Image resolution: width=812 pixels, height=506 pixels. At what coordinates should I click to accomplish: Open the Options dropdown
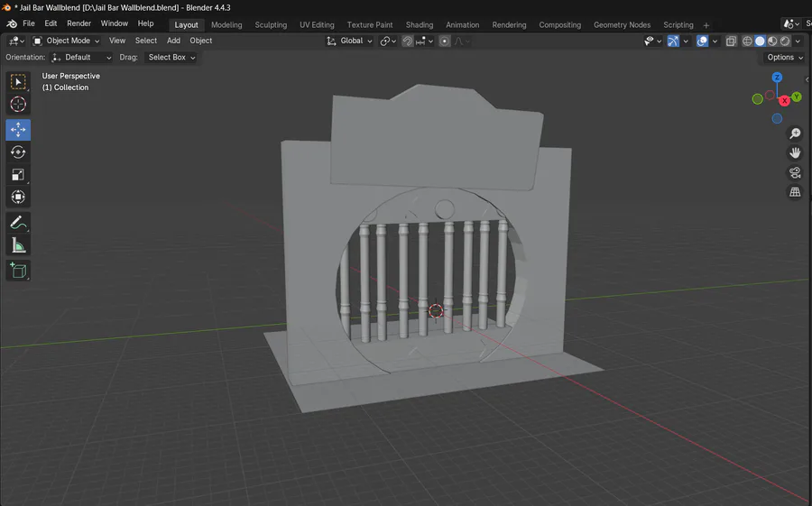[785, 58]
